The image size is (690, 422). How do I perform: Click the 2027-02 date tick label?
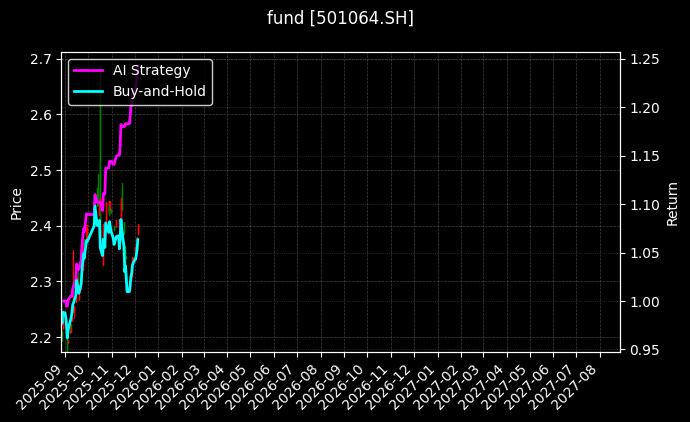point(437,386)
